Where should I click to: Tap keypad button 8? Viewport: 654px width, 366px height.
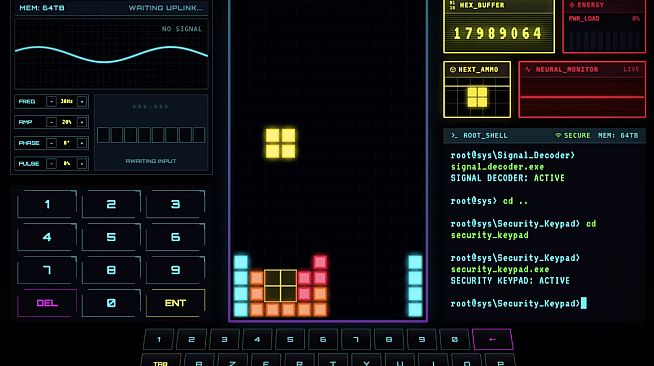click(x=111, y=270)
